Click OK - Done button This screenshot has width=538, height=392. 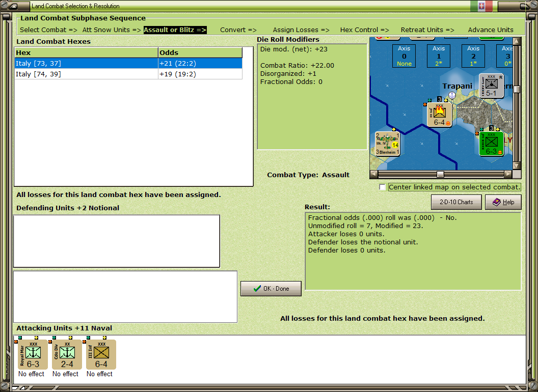[271, 289]
